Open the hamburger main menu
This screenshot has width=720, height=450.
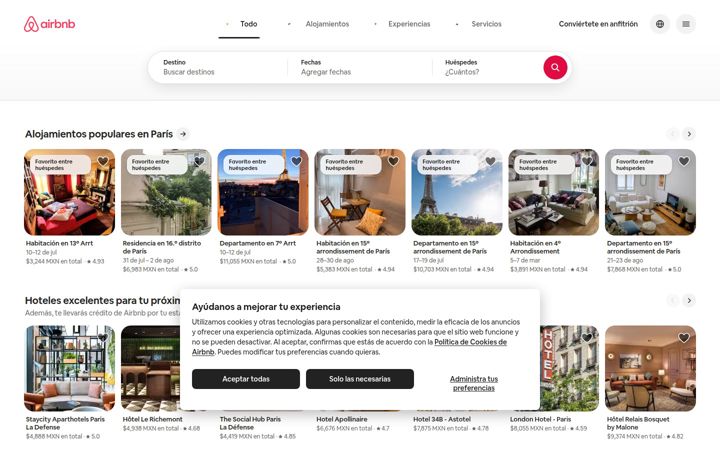tap(686, 24)
